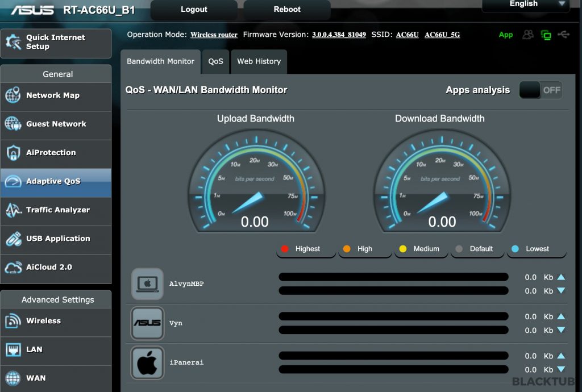This screenshot has height=392, width=582.
Task: Click Vyn download bandwidth bar
Action: pyautogui.click(x=393, y=330)
